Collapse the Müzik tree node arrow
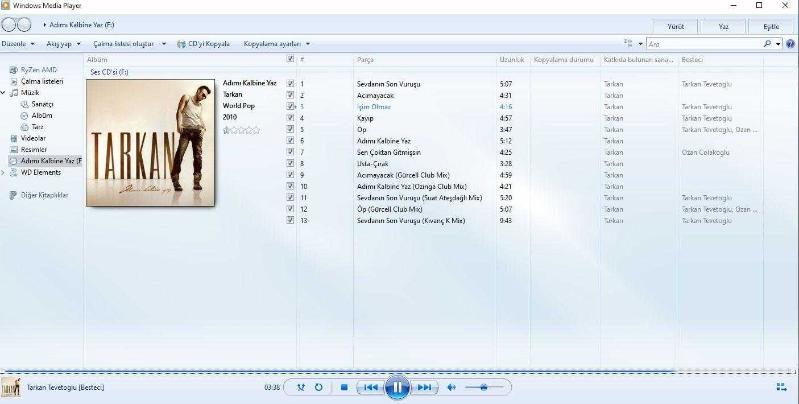799x404 pixels. click(4, 93)
